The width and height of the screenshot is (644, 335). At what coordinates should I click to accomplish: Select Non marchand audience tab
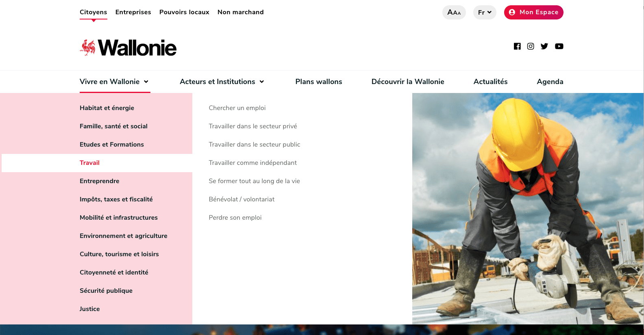click(240, 12)
